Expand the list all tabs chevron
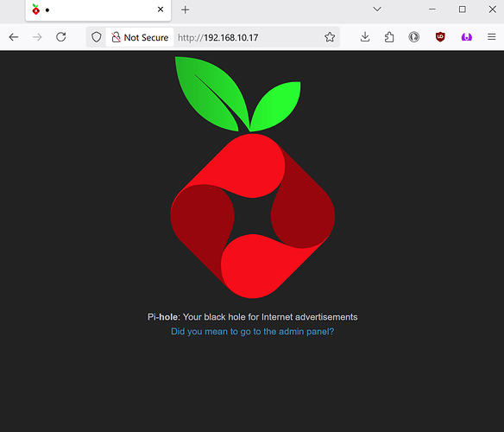 (x=377, y=9)
